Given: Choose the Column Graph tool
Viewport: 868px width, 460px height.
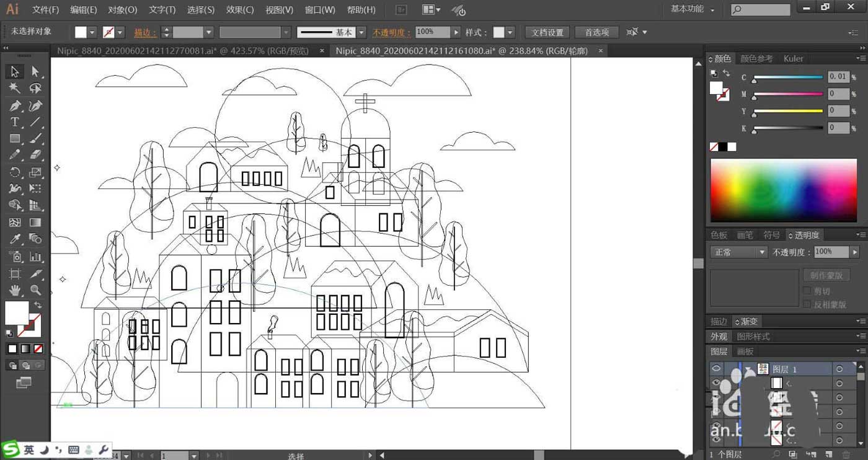Looking at the screenshot, I should [x=35, y=257].
